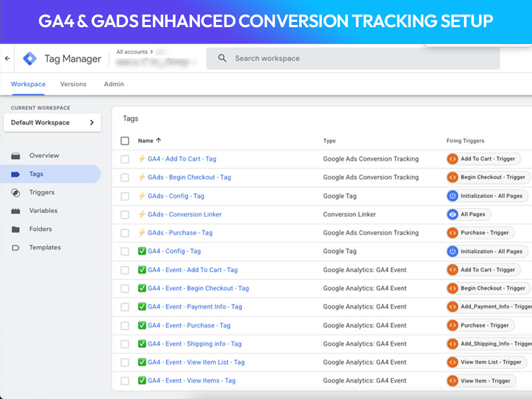Open Variables in the sidebar
The height and width of the screenshot is (399, 532).
pos(44,211)
